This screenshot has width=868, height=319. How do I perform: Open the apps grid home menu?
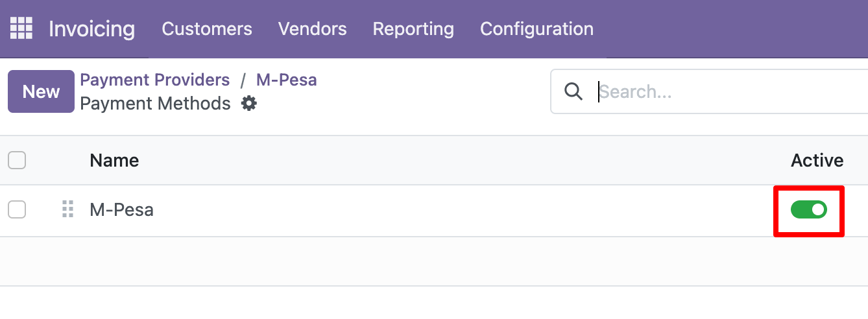pyautogui.click(x=21, y=29)
